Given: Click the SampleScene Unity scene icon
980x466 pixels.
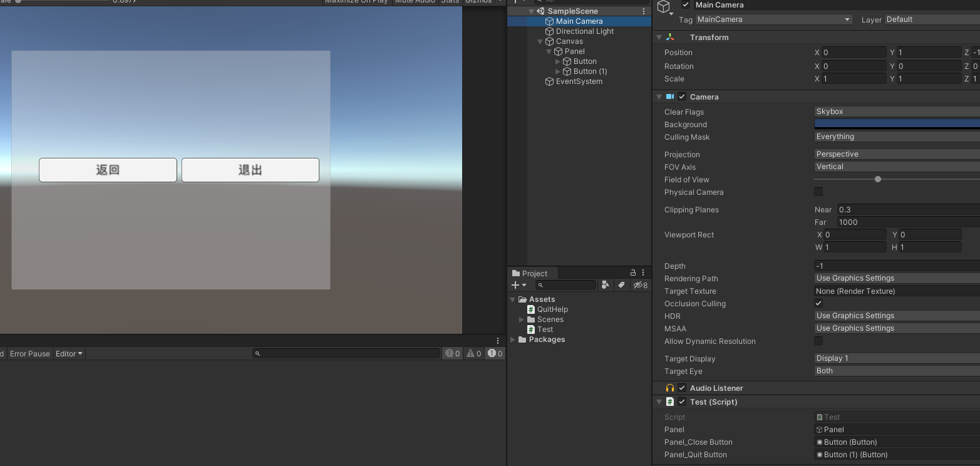Looking at the screenshot, I should coord(540,11).
